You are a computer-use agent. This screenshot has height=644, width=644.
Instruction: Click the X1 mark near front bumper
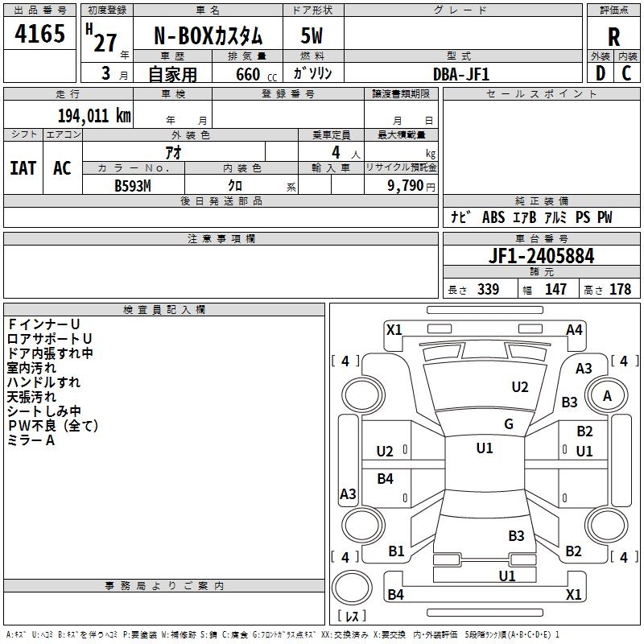pyautogui.click(x=394, y=329)
